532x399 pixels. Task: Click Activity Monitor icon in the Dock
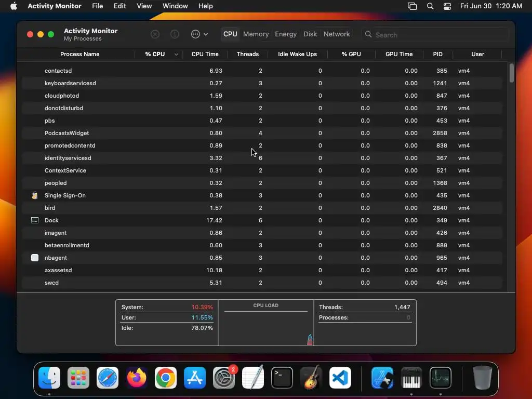point(441,378)
